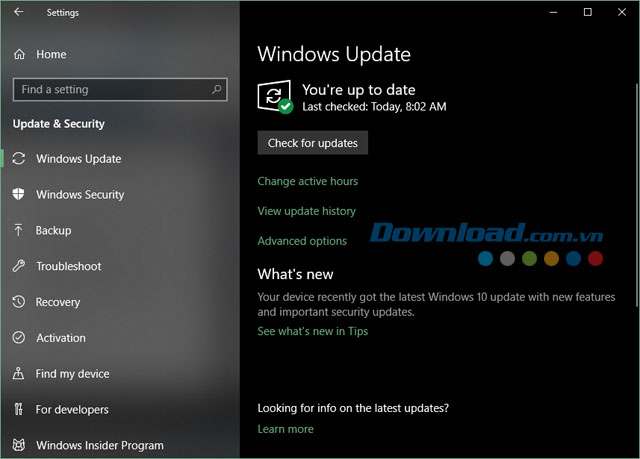This screenshot has height=459, width=640.
Task: Click View update history link
Action: click(307, 211)
